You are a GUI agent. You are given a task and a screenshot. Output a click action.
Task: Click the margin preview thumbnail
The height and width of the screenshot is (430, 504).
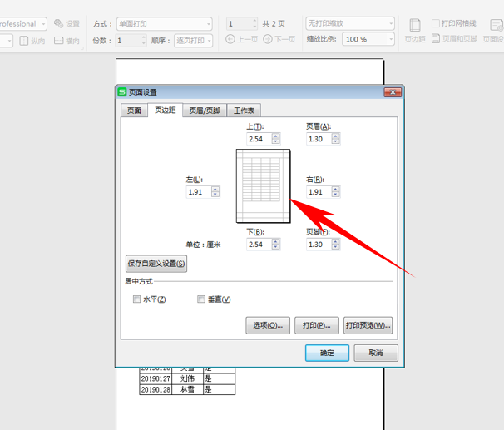264,185
